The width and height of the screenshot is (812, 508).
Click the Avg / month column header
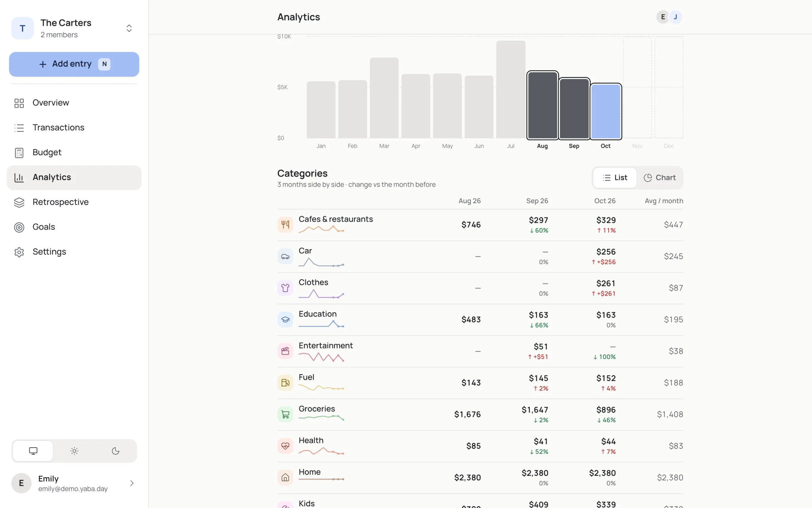click(664, 201)
